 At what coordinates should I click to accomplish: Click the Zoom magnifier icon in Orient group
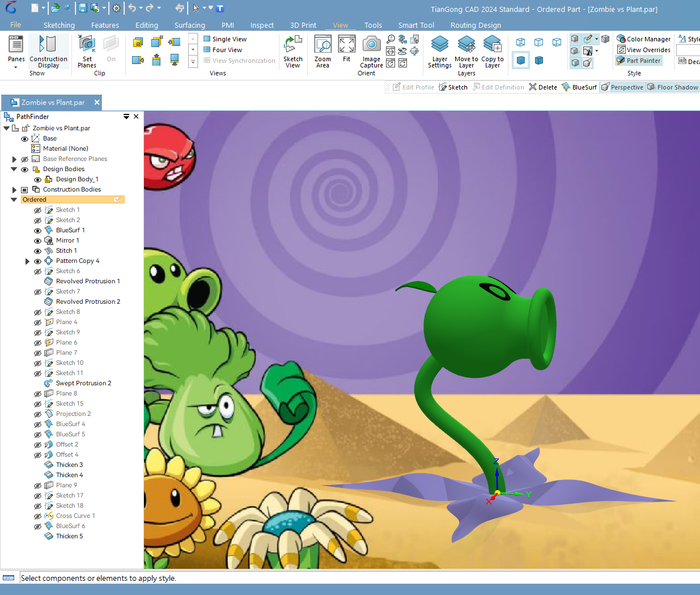point(391,39)
